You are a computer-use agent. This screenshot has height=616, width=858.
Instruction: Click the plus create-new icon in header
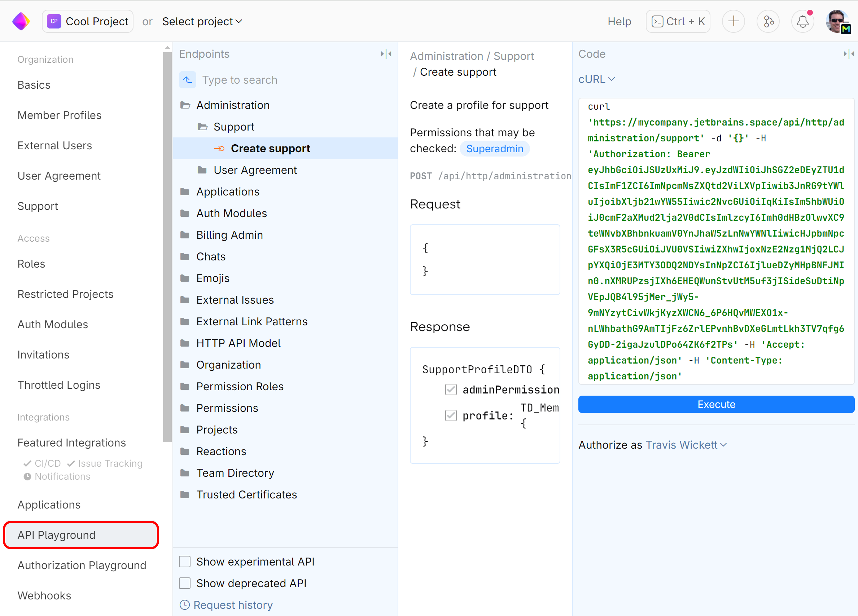click(733, 21)
